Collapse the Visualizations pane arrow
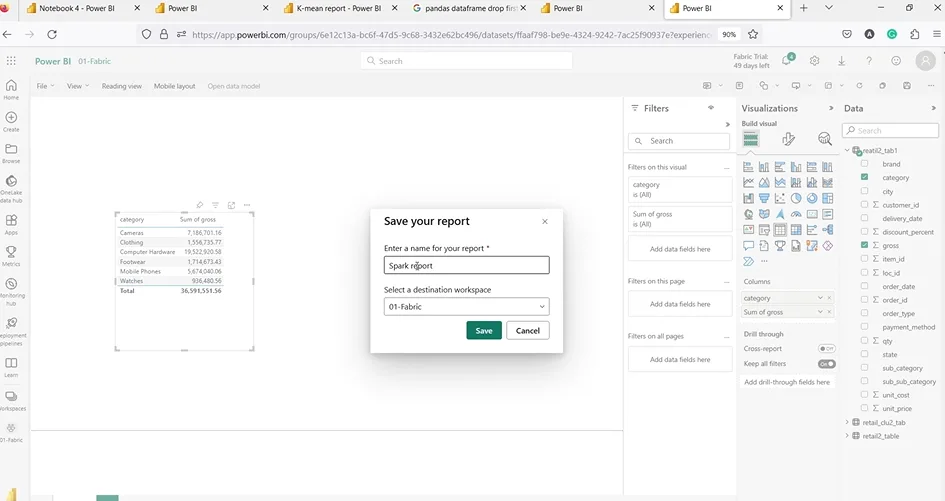This screenshot has height=501, width=945. (832, 108)
